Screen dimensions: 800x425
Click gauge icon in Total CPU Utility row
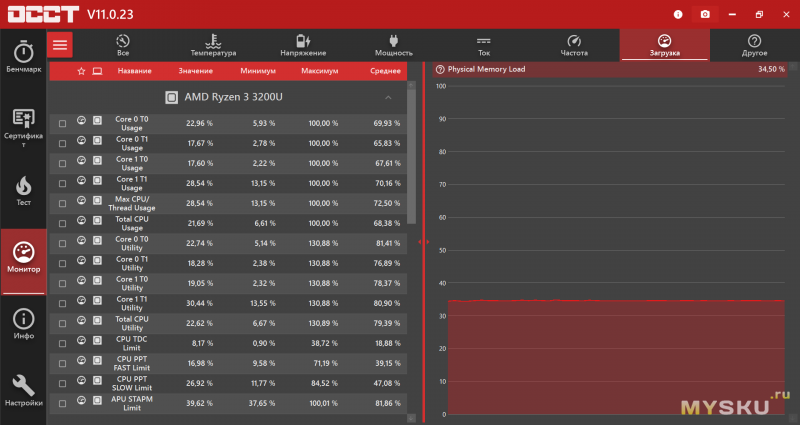coord(81,320)
